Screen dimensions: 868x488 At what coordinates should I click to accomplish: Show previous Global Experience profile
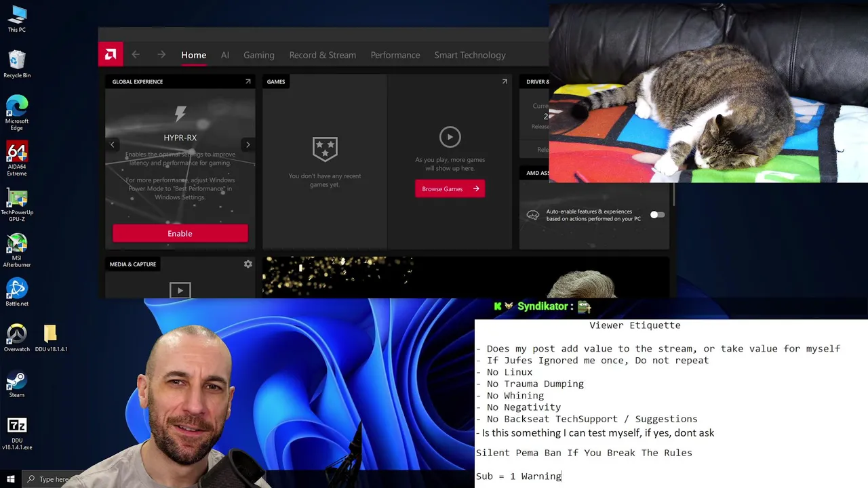113,144
